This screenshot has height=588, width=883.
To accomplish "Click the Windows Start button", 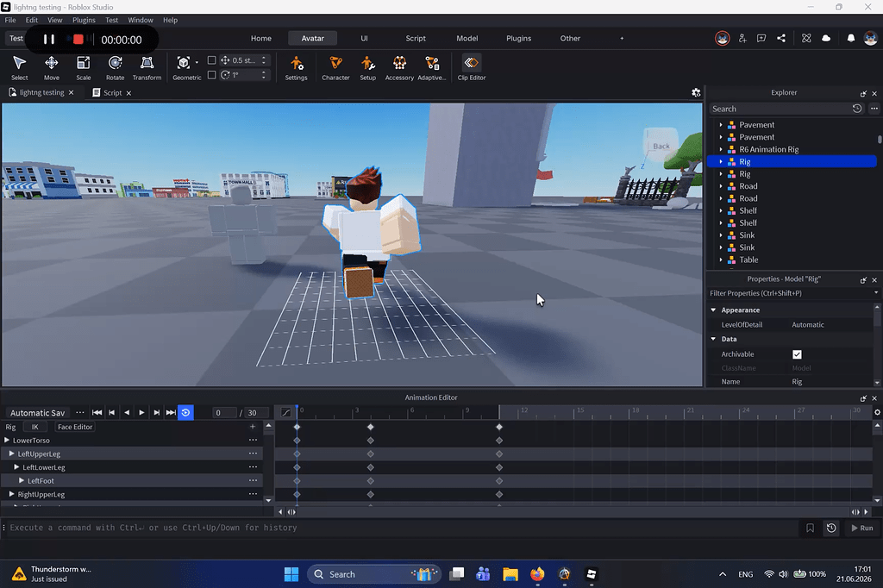I will 291,574.
